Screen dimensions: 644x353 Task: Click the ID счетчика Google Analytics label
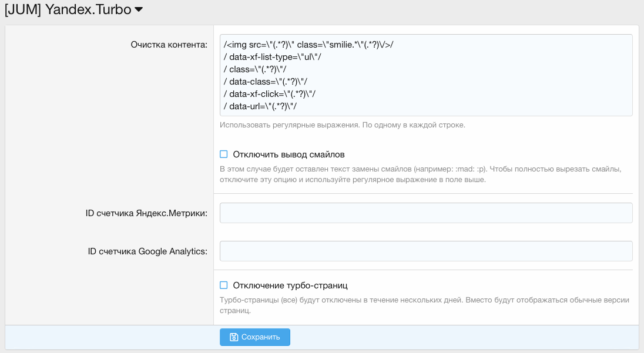147,251
